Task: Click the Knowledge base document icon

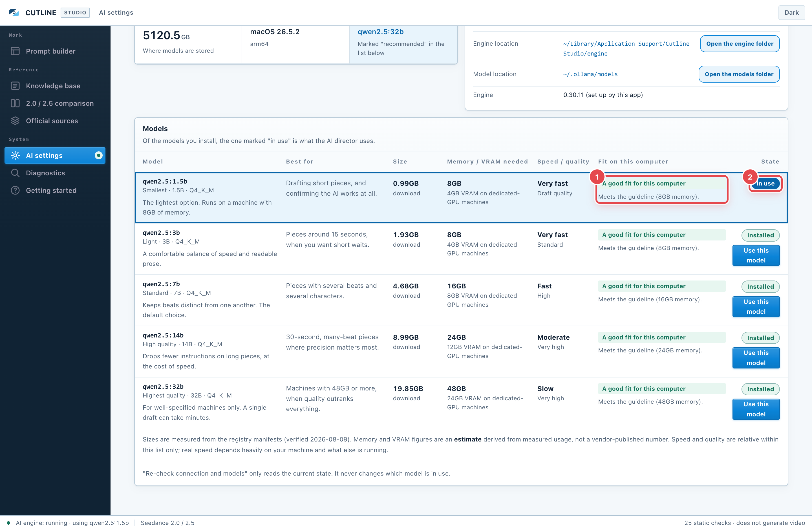Action: tap(15, 86)
